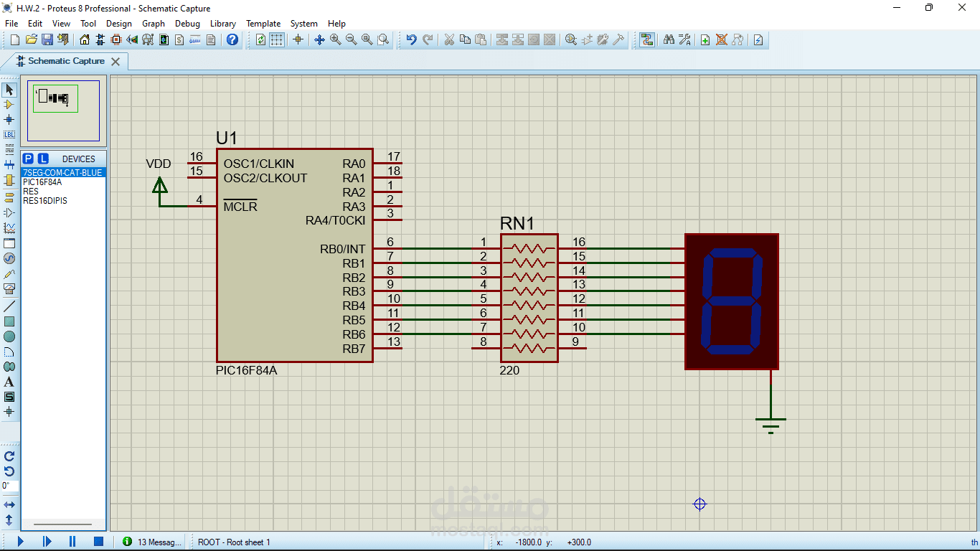Viewport: 980px width, 551px height.
Task: Open the Graph menu
Action: 154,24
